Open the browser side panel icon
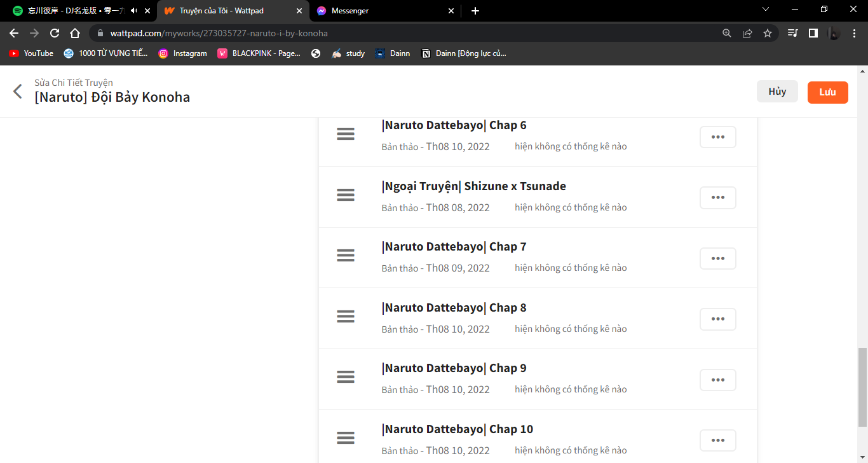The height and width of the screenshot is (463, 868). point(813,33)
